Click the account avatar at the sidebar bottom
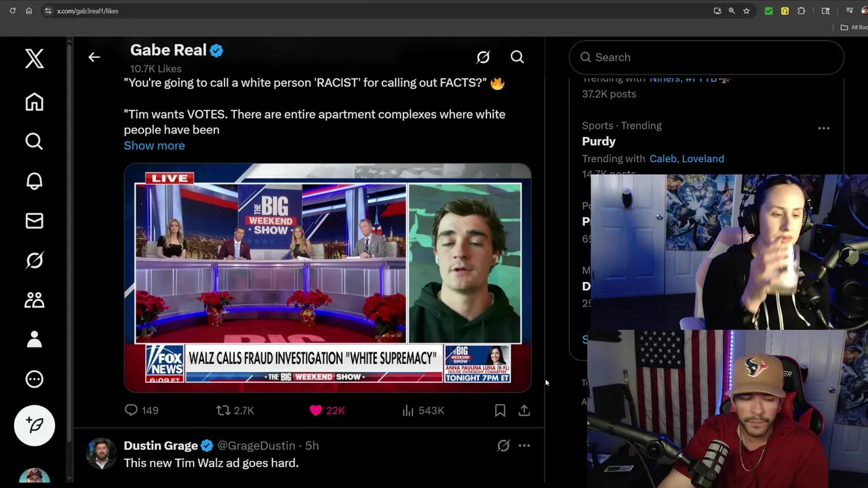 (35, 477)
